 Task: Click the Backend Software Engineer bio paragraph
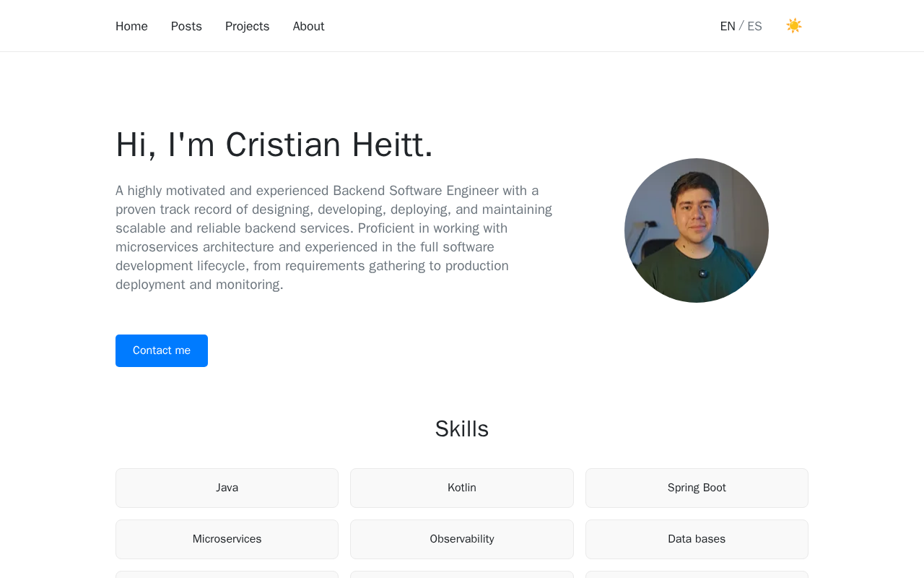click(x=334, y=238)
